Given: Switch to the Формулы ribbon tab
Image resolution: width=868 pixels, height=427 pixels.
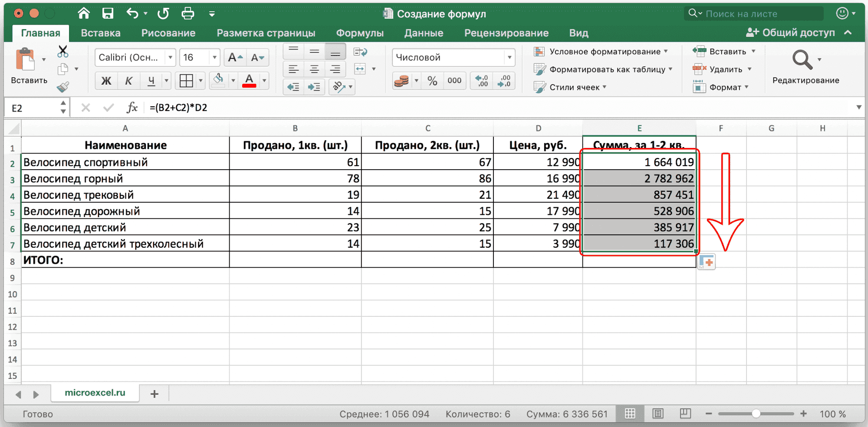Looking at the screenshot, I should pos(359,33).
